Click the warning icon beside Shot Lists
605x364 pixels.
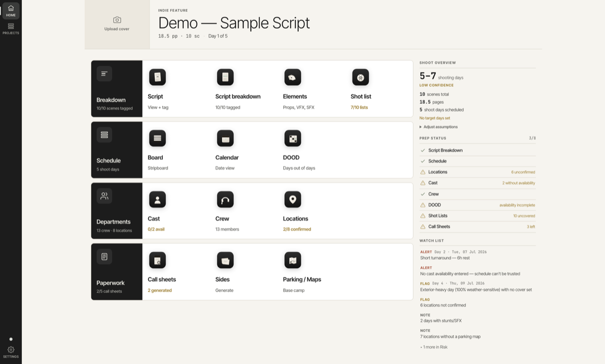[423, 216]
